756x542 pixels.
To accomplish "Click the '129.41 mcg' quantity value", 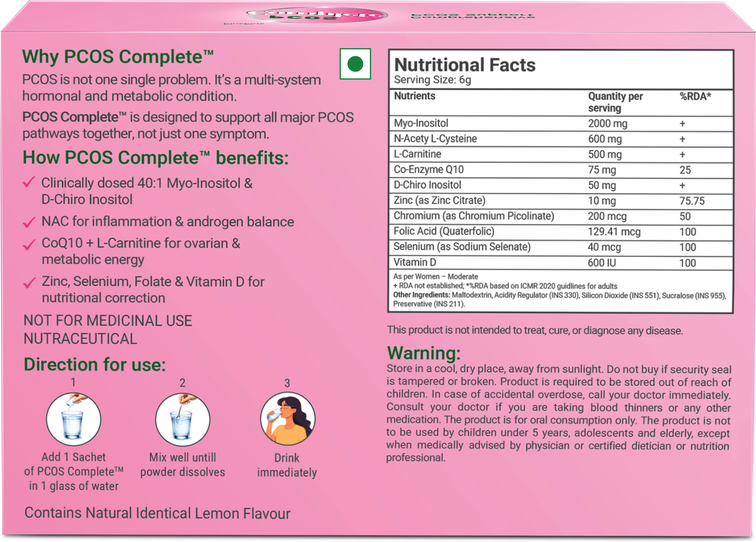I will click(x=614, y=232).
